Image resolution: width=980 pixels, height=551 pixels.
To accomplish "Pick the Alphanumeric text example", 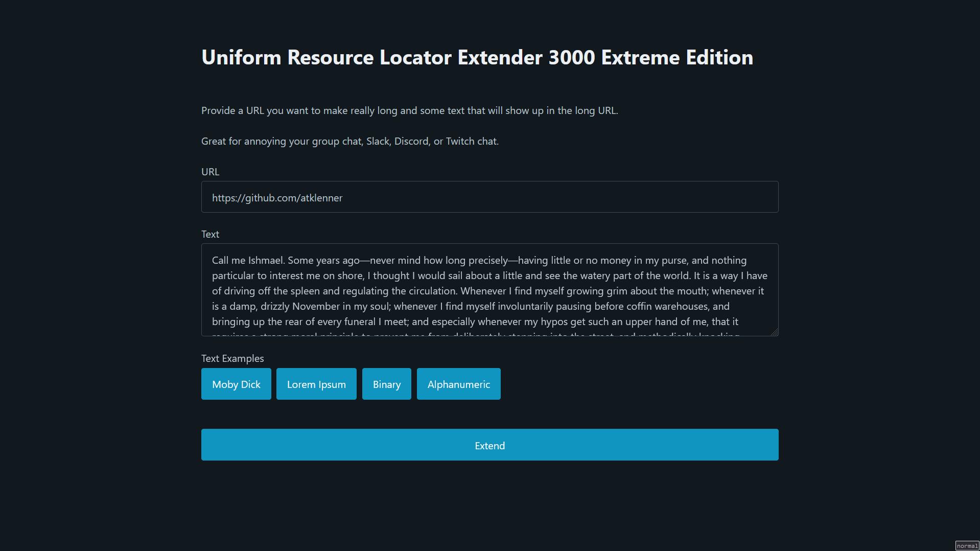I will click(458, 384).
